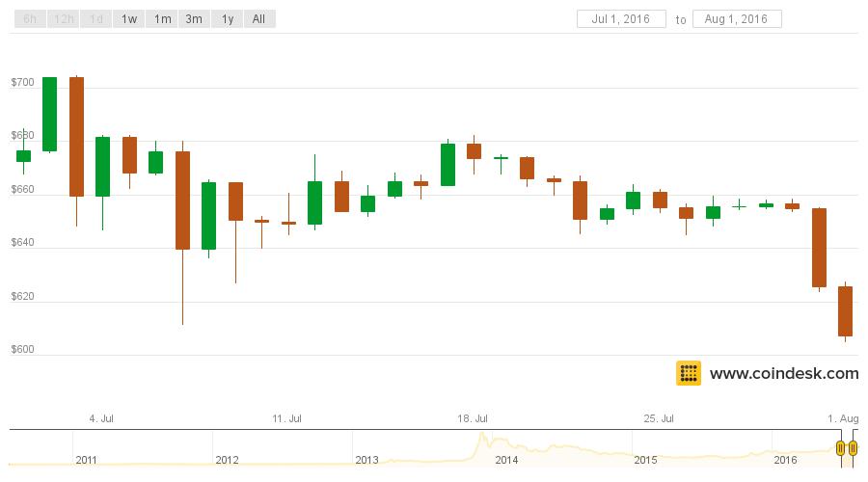Select the 12h time range button
Image resolution: width=868 pixels, height=482 pixels.
coord(63,19)
